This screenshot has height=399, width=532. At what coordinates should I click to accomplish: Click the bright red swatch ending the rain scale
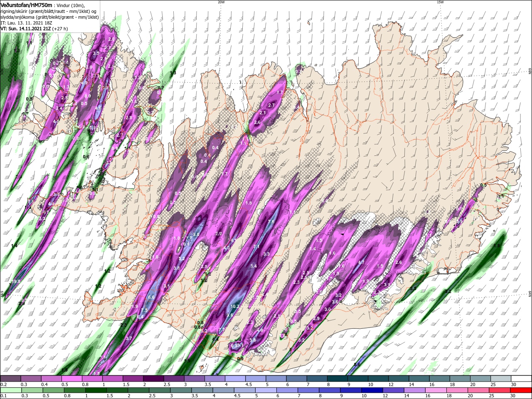(x=521, y=391)
